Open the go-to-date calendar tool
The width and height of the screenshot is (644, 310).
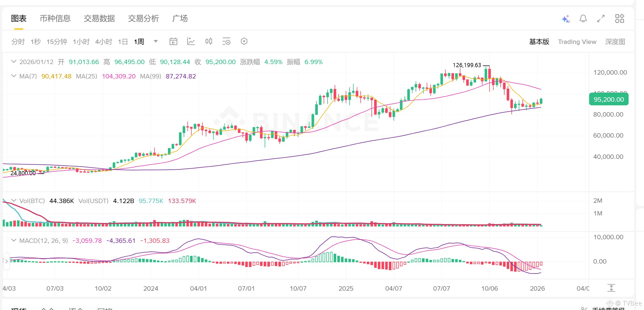tap(173, 41)
